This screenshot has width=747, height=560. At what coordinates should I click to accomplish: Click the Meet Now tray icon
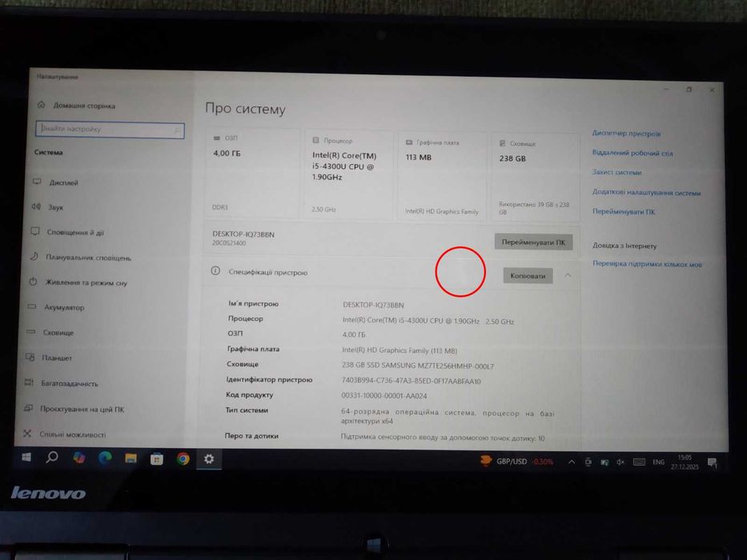pos(588,462)
